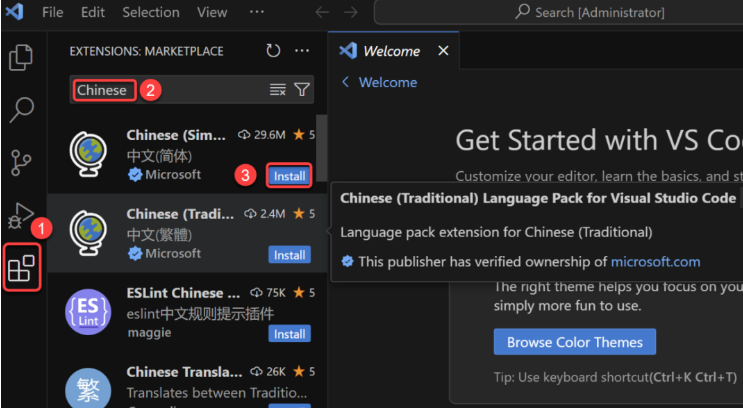Click Browse Color Themes button
Screen dimensions: 743x408
click(x=575, y=342)
